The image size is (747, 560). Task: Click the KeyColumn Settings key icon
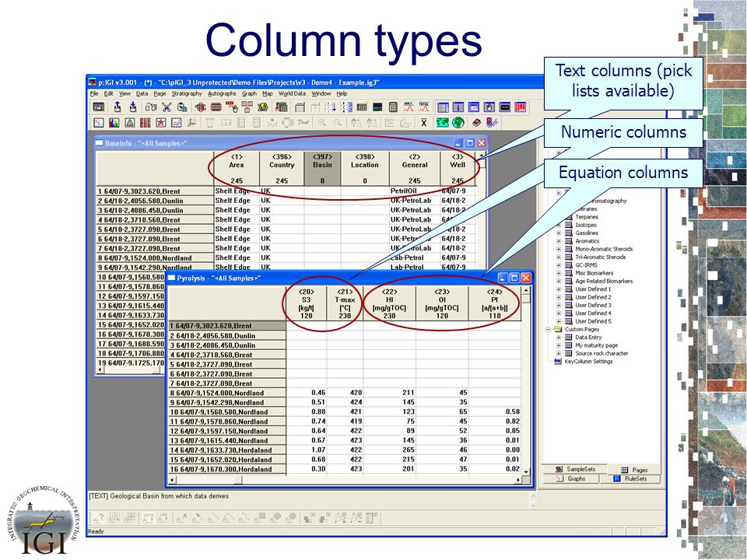(558, 362)
